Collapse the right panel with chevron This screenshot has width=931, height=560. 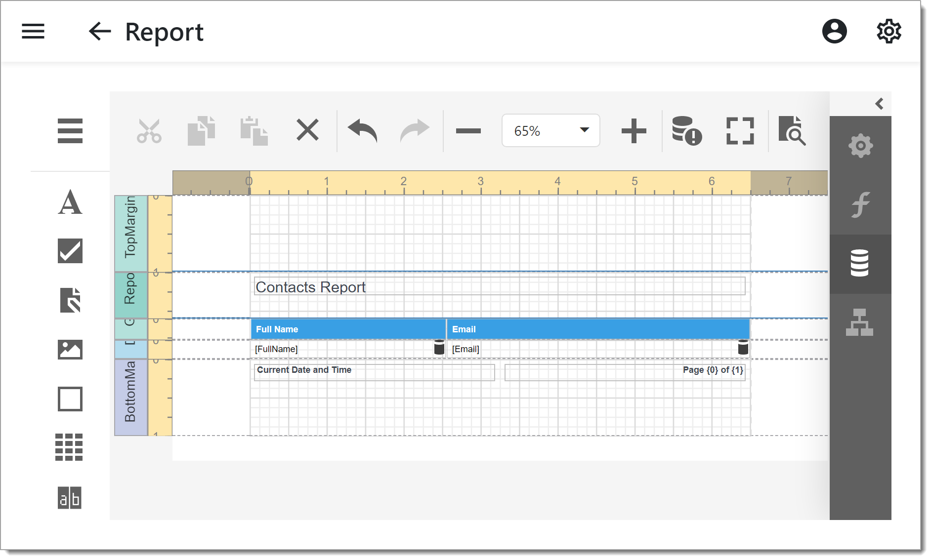pos(879,104)
